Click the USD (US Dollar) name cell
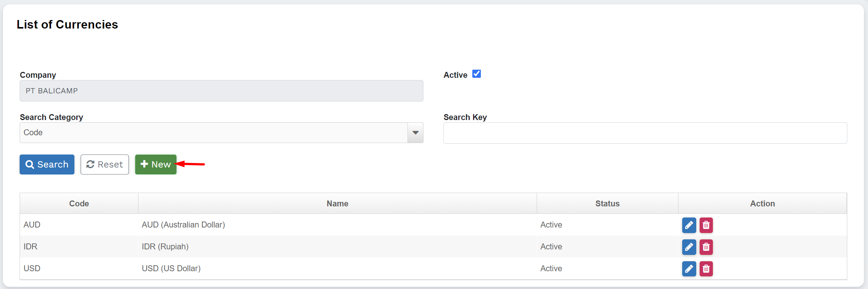The image size is (868, 289). pyautogui.click(x=171, y=269)
